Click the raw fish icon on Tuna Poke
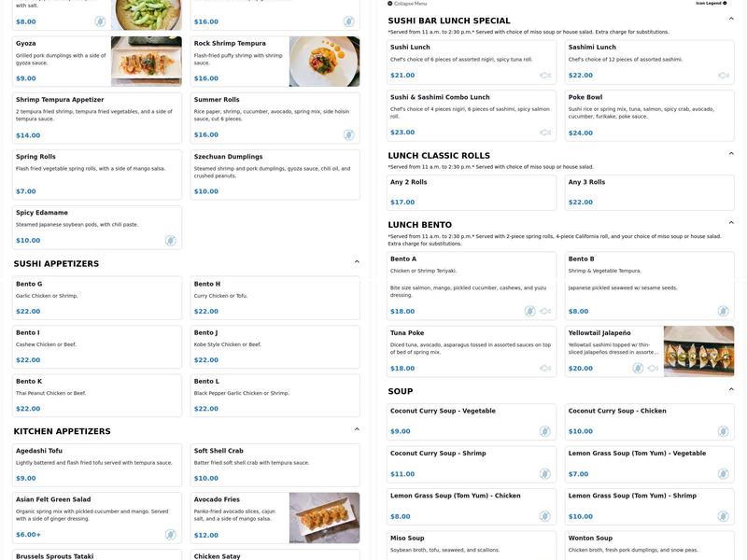Image resolution: width=747 pixels, height=560 pixels. point(543,367)
